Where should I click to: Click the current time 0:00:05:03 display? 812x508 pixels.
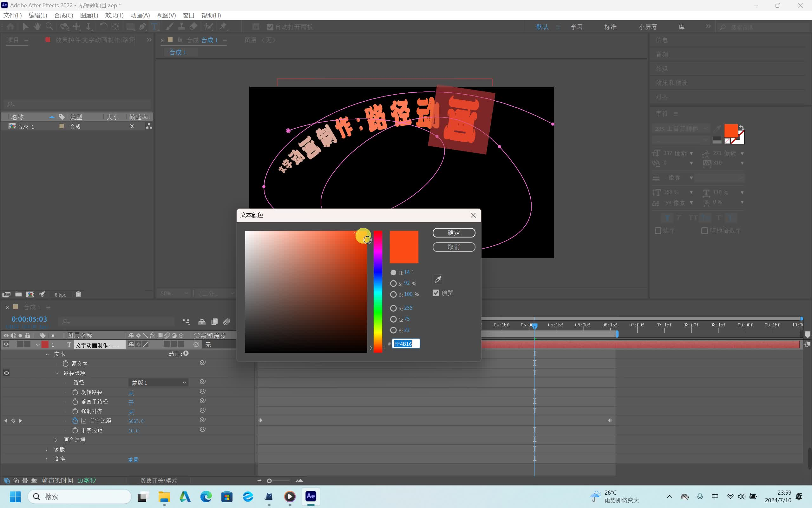coord(29,319)
